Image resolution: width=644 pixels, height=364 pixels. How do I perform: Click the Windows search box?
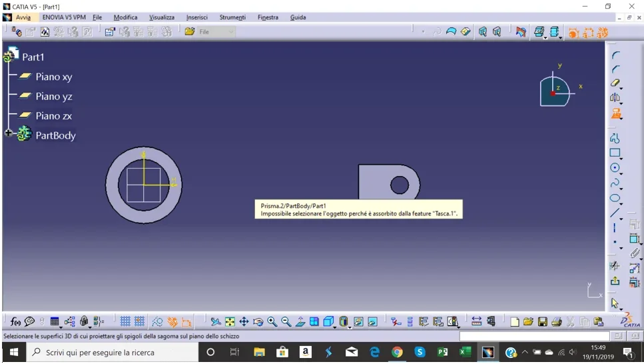click(x=113, y=353)
